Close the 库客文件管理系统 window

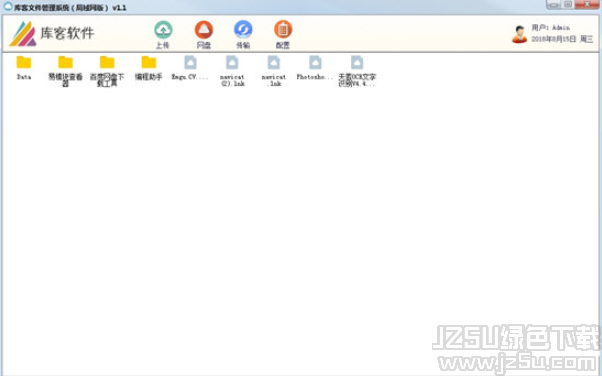587,4
